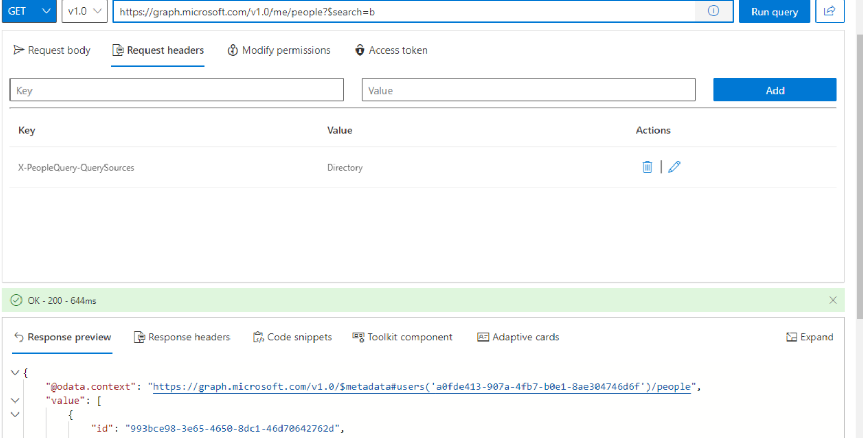The height and width of the screenshot is (444, 868).
Task: Add the request header
Action: (775, 90)
